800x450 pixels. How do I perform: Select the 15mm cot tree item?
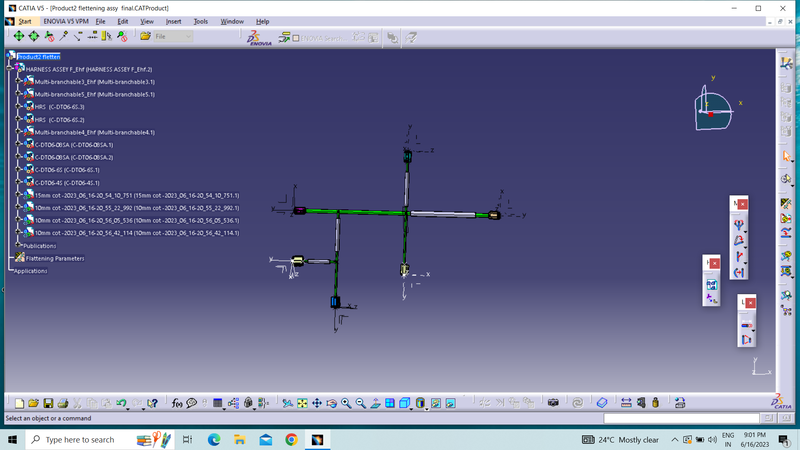tap(137, 195)
